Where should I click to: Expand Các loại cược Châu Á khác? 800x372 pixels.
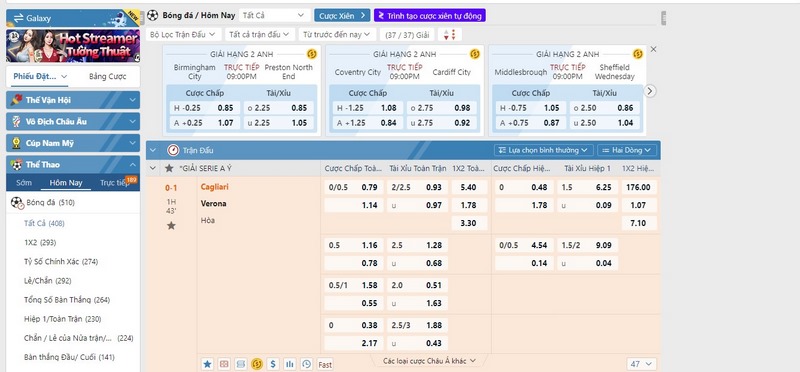(x=430, y=361)
